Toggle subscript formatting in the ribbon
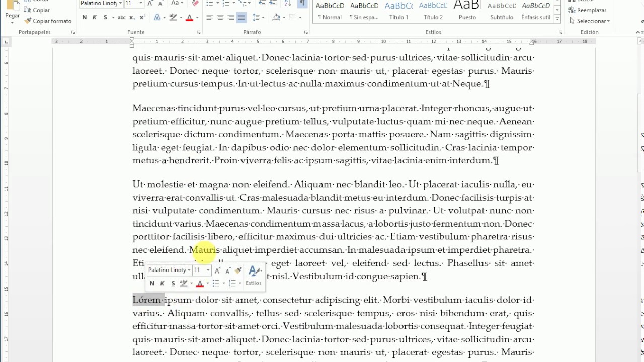This screenshot has height=362, width=644. coord(132,18)
